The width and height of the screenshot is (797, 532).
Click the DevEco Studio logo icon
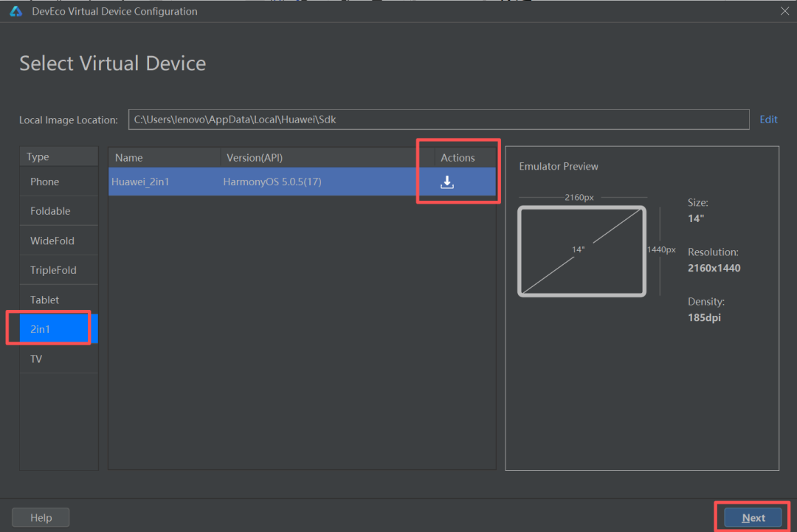click(x=15, y=11)
